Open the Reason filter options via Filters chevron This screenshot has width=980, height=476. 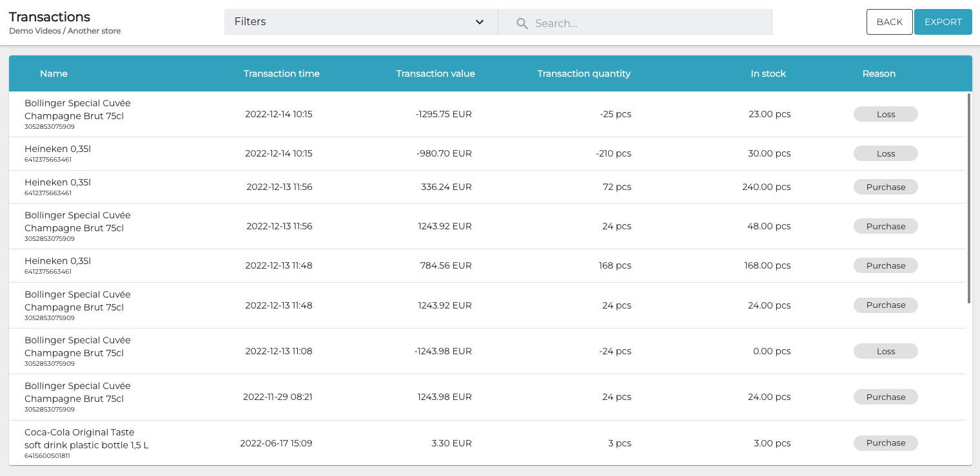tap(480, 22)
